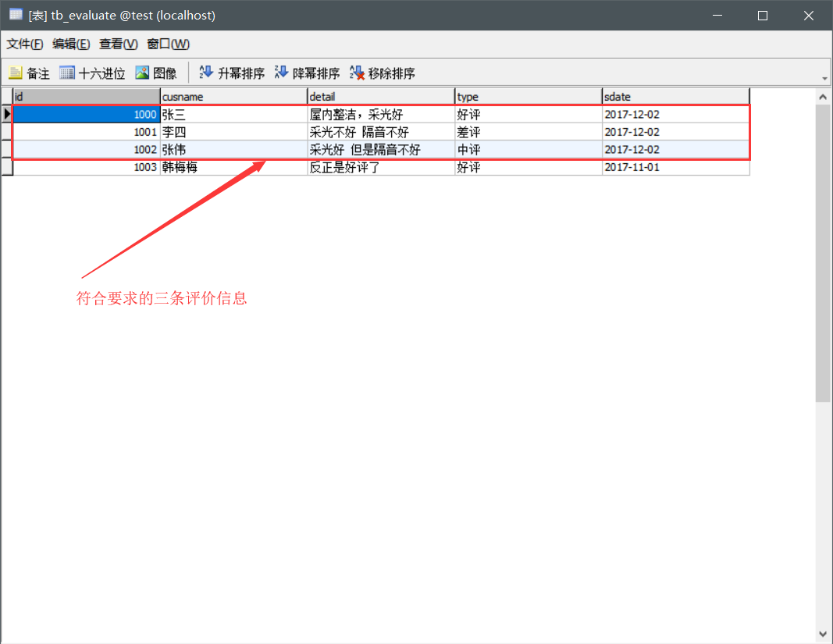
Task: Click the cusname column header
Action: pyautogui.click(x=233, y=95)
